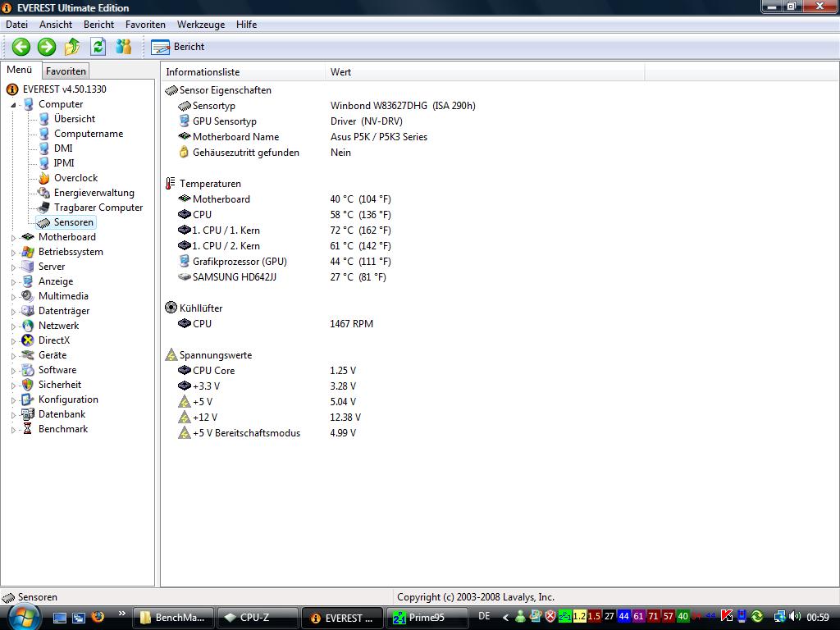Click the Konfiguration icon in tree
Image resolution: width=840 pixels, height=630 pixels.
[28, 399]
